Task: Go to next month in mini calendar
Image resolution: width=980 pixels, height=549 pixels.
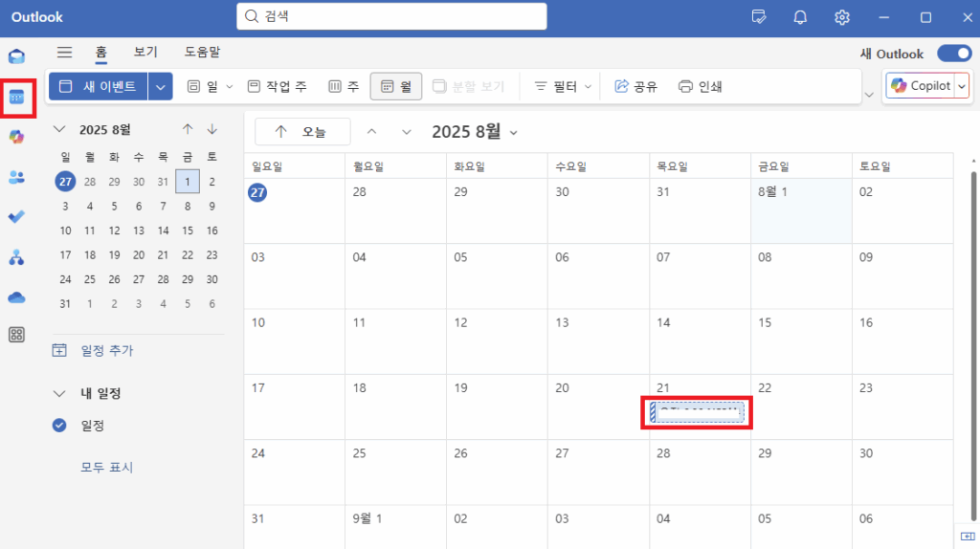Action: [x=212, y=129]
